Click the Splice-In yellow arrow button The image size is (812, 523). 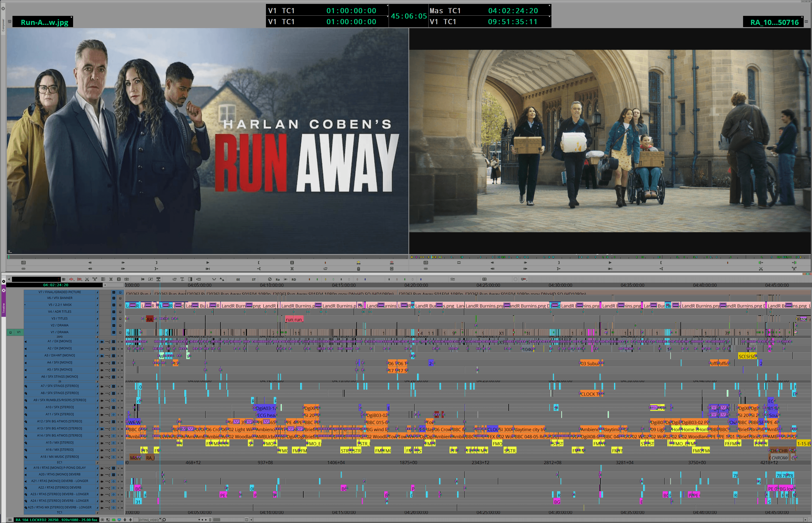pyautogui.click(x=358, y=263)
